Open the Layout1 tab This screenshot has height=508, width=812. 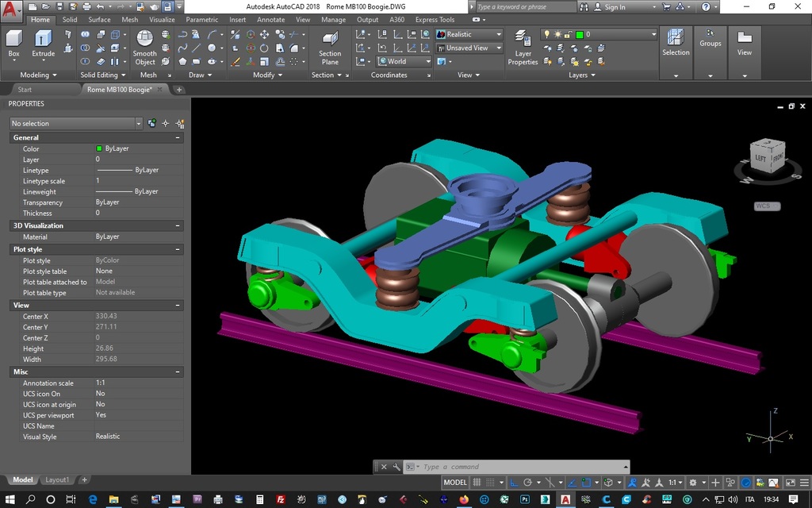56,479
